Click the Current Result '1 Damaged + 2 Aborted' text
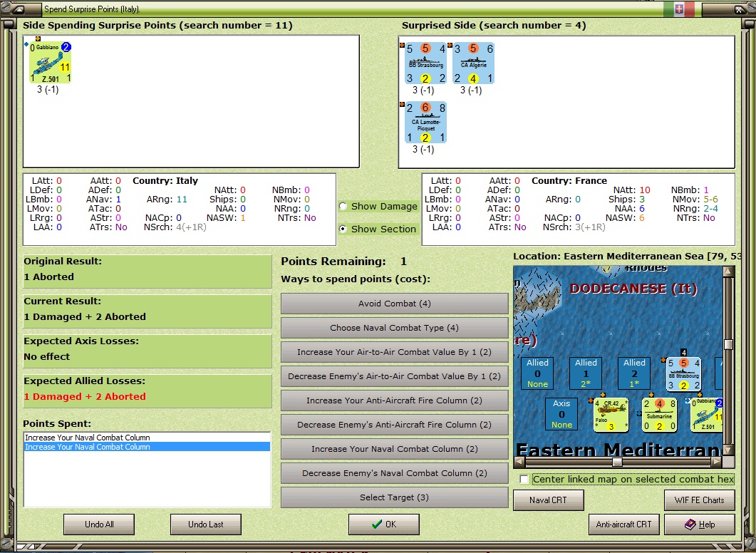This screenshot has height=553, width=756. click(x=85, y=316)
